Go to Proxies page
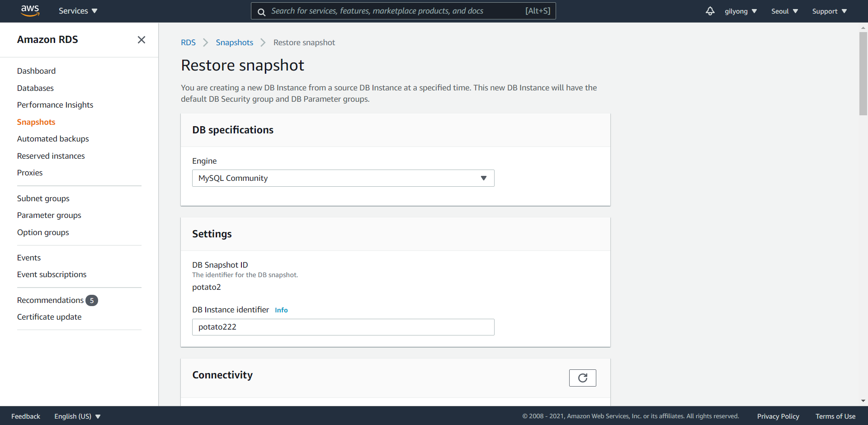 point(30,173)
